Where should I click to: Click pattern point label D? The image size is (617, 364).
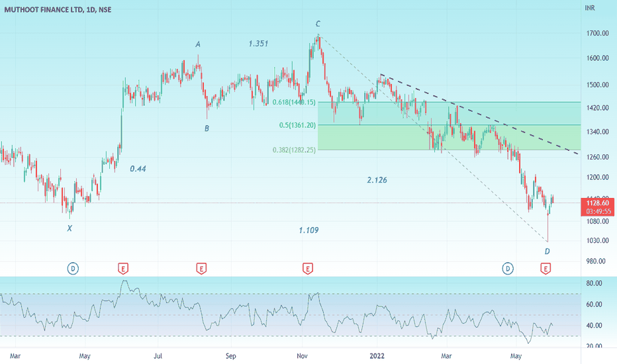click(x=547, y=251)
